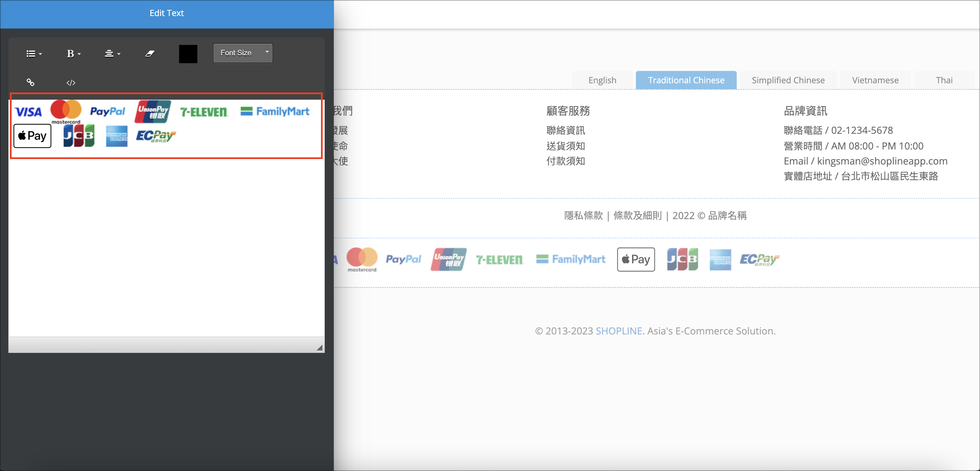Click the American Express logo in preview
This screenshot has height=471, width=980.
(x=720, y=260)
